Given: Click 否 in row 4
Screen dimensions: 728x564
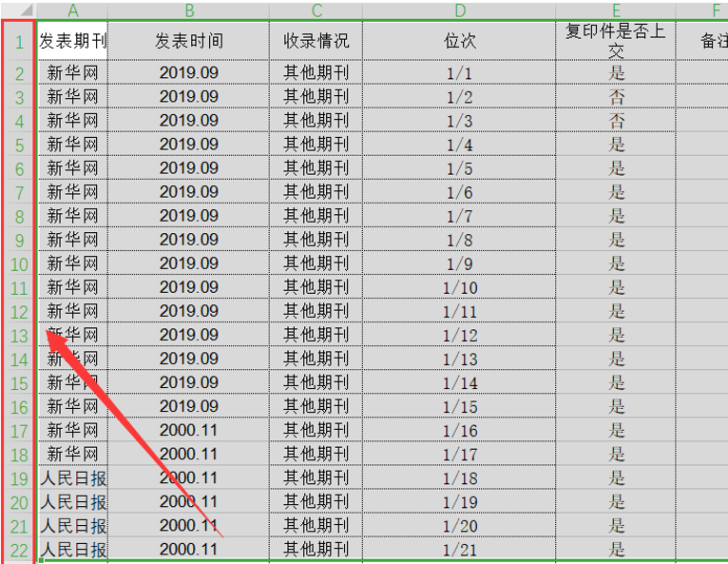Looking at the screenshot, I should click(x=616, y=121).
